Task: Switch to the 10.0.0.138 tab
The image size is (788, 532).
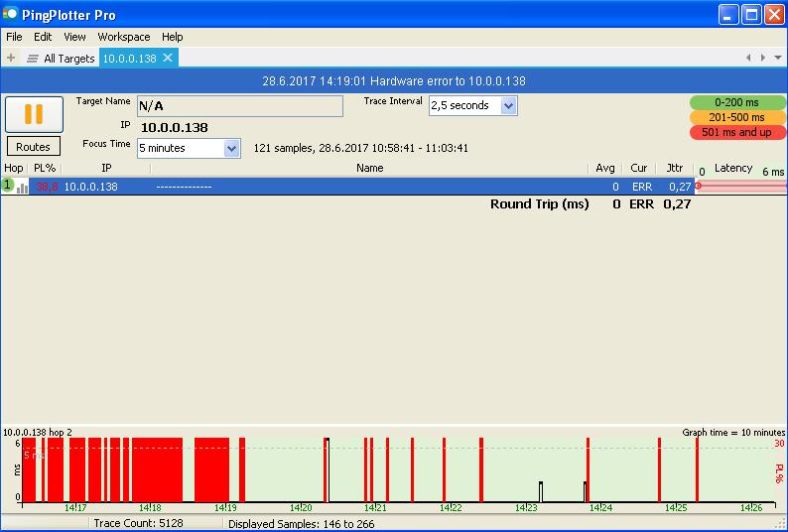Action: click(x=130, y=59)
